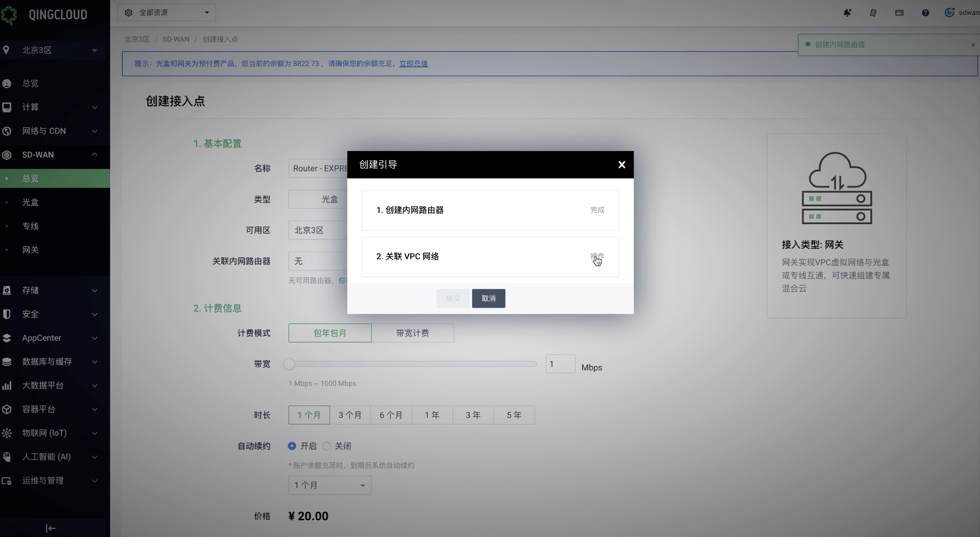Click the 大数据平台 bar chart icon
Viewport: 980px width, 537px height.
(7, 386)
